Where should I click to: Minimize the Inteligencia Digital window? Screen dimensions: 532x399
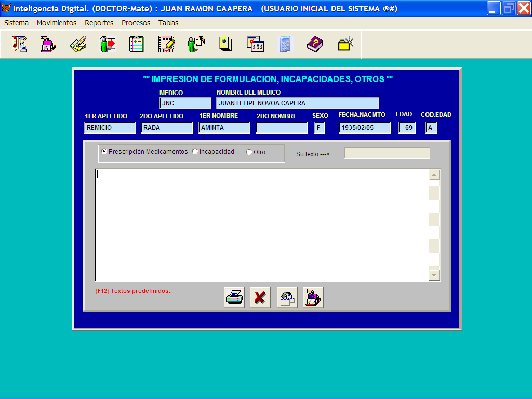point(494,8)
